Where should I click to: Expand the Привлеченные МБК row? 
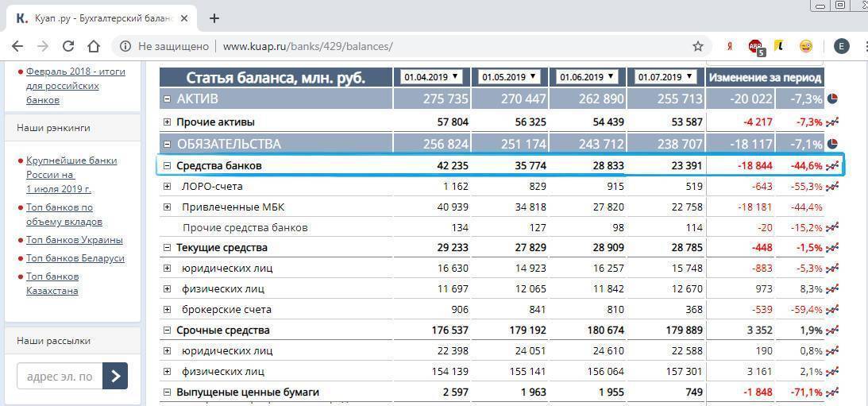click(168, 207)
